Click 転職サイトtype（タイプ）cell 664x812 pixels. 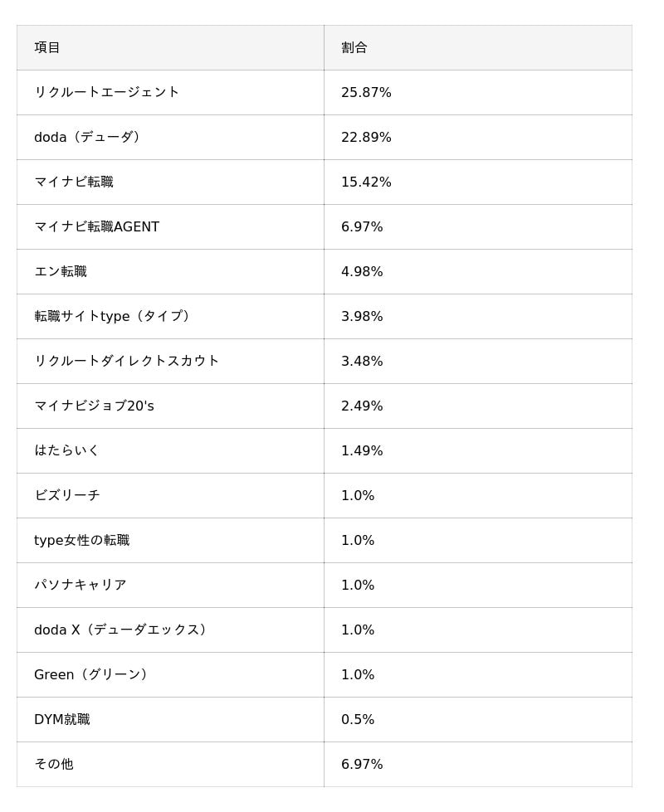(115, 316)
